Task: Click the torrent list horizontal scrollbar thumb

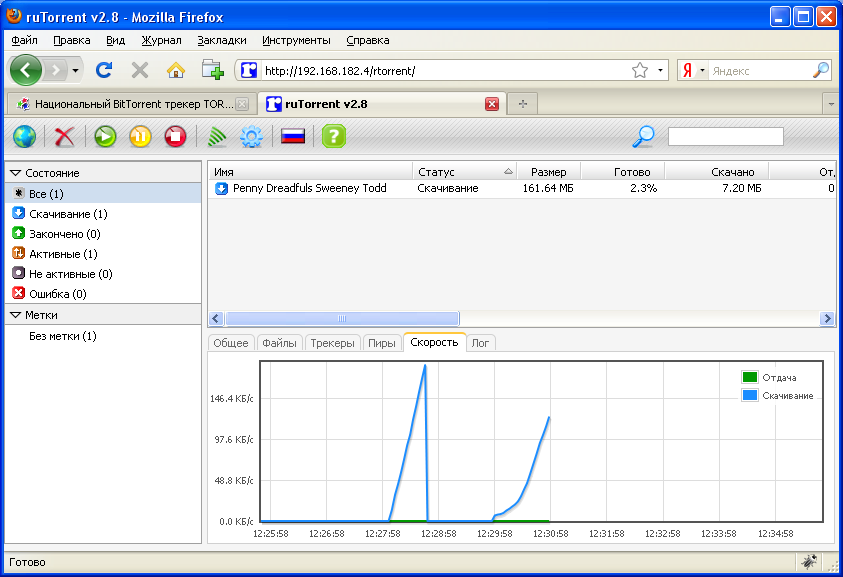Action: coord(342,318)
